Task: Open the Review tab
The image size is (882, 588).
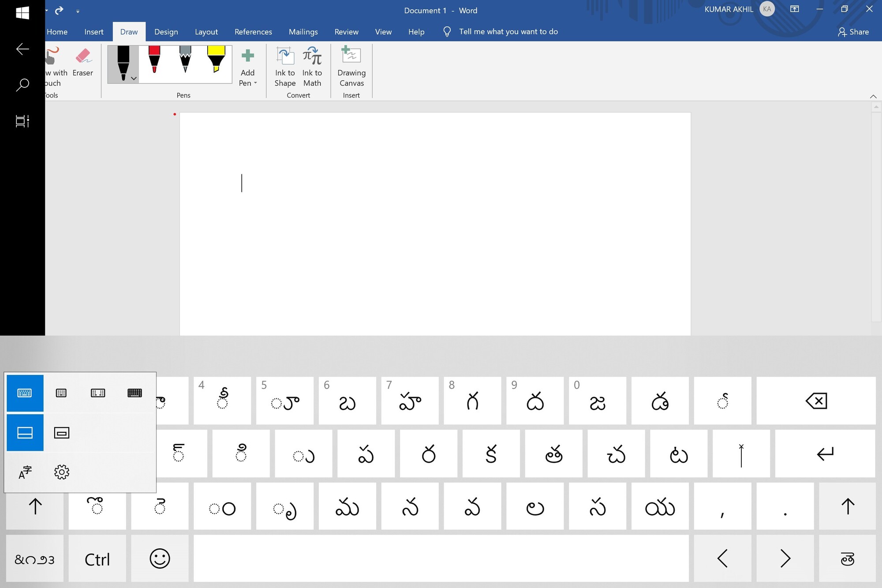Action: click(x=347, y=32)
